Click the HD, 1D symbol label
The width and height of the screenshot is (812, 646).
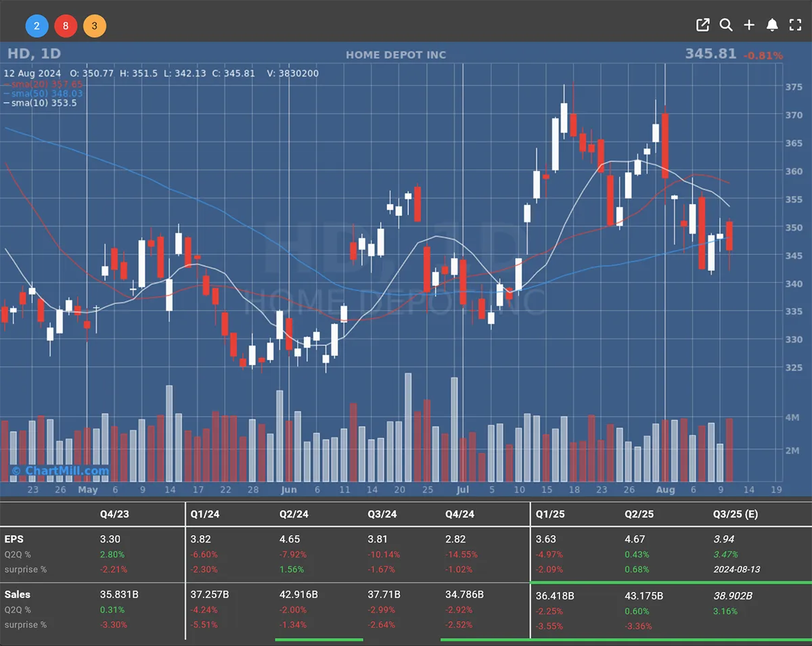coord(34,53)
